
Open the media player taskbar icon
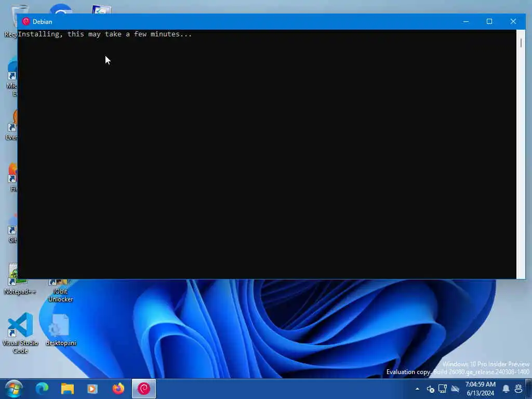(x=92, y=389)
